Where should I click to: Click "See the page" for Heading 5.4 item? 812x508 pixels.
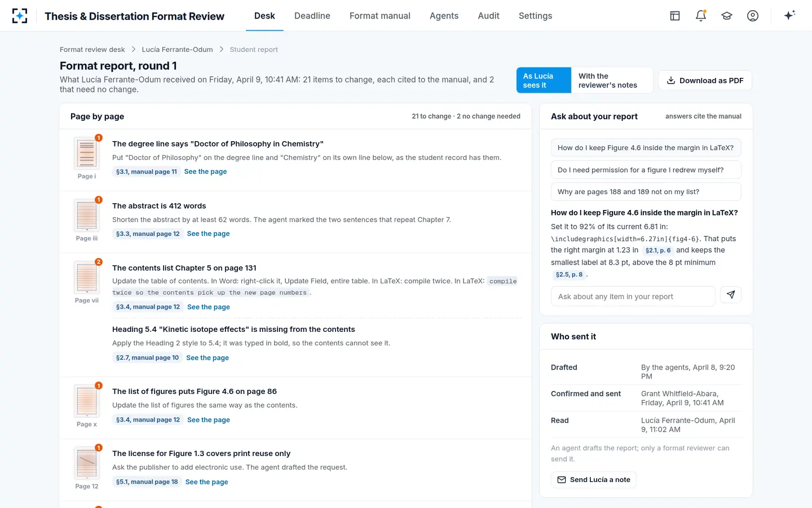[208, 358]
